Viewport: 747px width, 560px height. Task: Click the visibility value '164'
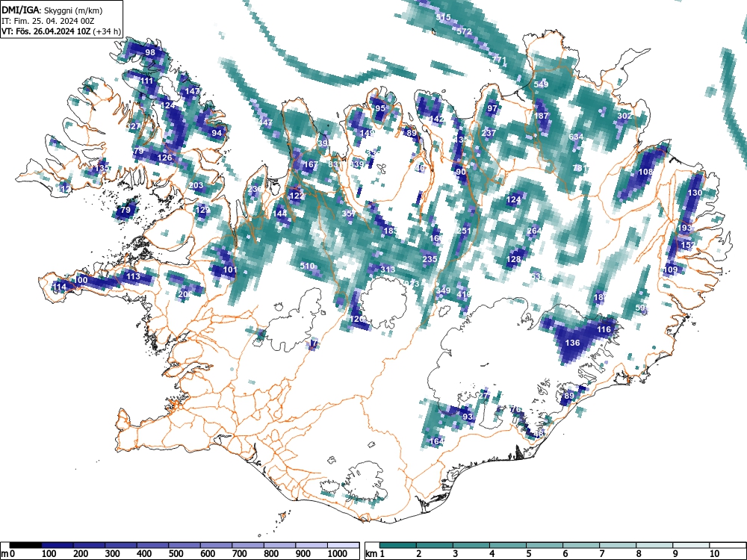click(x=436, y=441)
